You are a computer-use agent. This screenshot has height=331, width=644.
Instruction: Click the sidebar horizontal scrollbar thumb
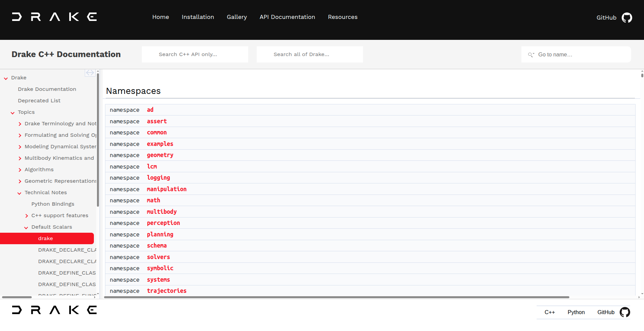[x=17, y=297]
